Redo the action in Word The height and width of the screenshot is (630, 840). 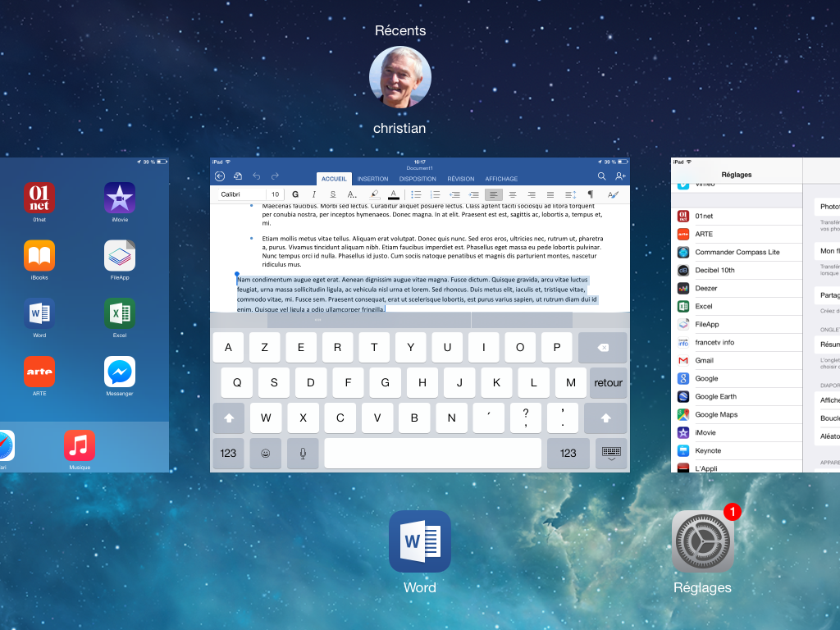point(275,176)
